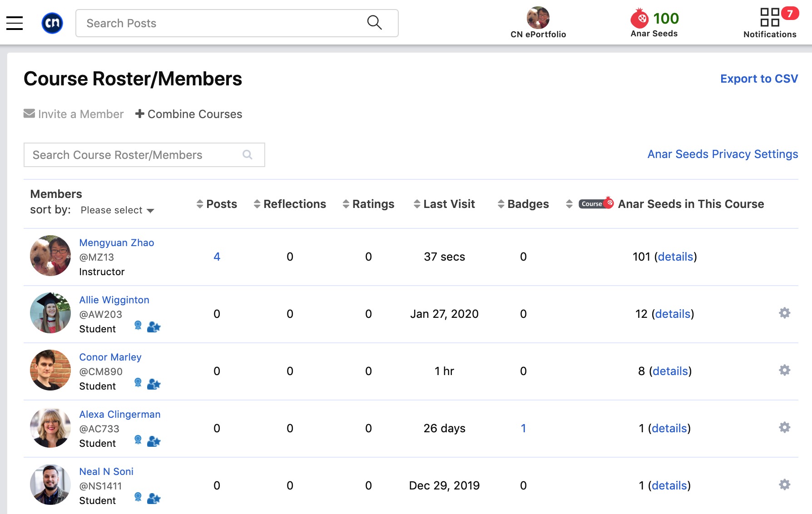The image size is (812, 514).
Task: Click the red 7 notifications badge
Action: (x=790, y=13)
